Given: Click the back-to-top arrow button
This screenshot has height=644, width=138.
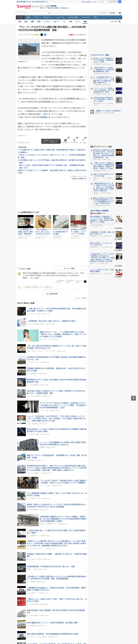Looking at the screenshot, I should 133,398.
